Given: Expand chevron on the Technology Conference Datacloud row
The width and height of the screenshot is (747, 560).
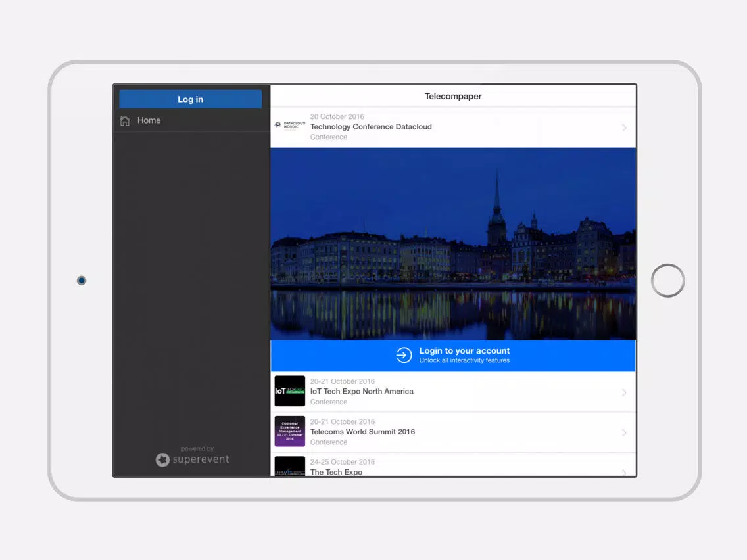Looking at the screenshot, I should click(x=623, y=128).
